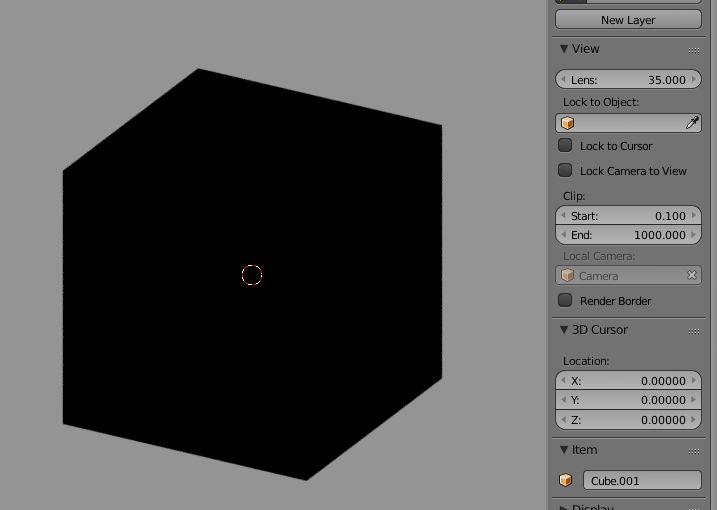Viewport: 717px width, 510px height.
Task: Decrease cursor X with left arrow
Action: [563, 381]
